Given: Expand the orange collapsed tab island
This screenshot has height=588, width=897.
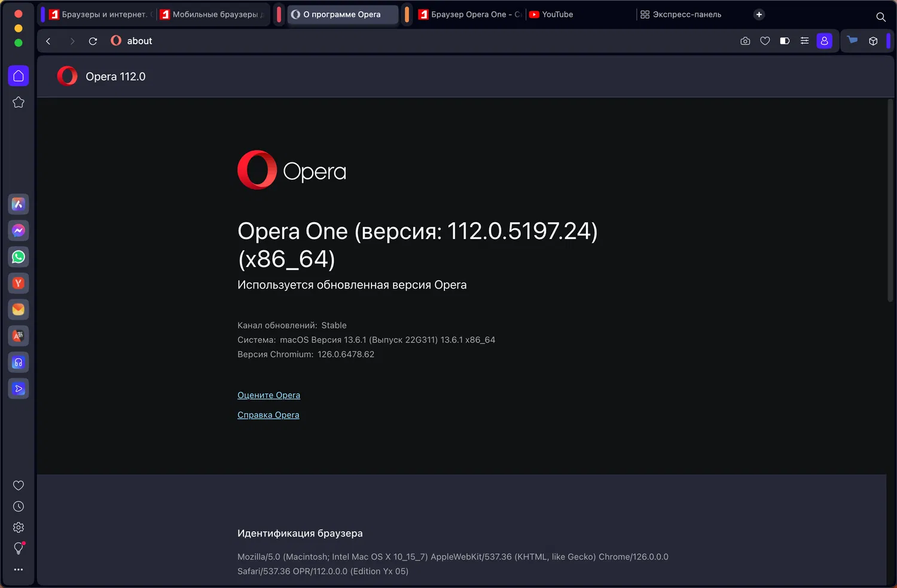Looking at the screenshot, I should 407,14.
